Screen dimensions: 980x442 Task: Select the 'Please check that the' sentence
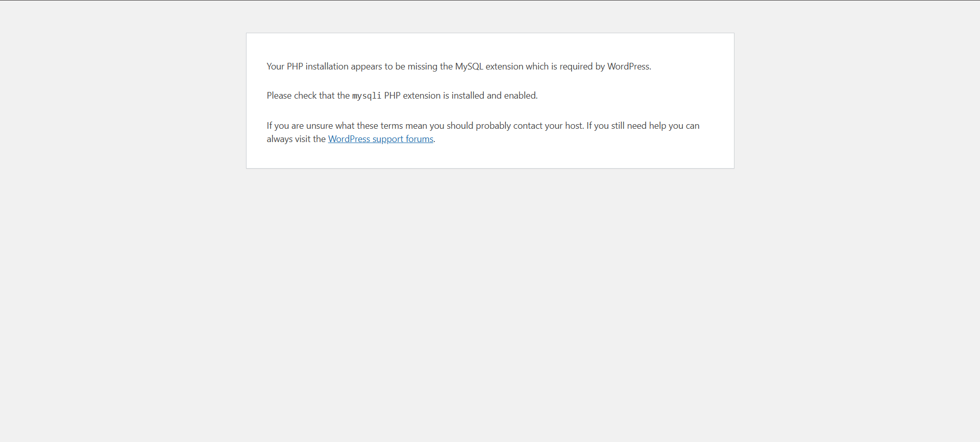pos(402,96)
